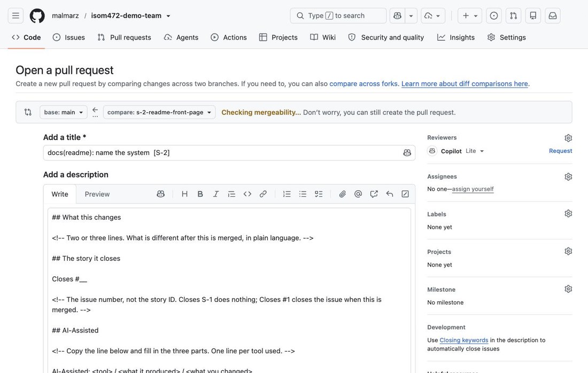Image resolution: width=588 pixels, height=373 pixels.
Task: Insert an unordered bullet list
Action: [x=303, y=194]
